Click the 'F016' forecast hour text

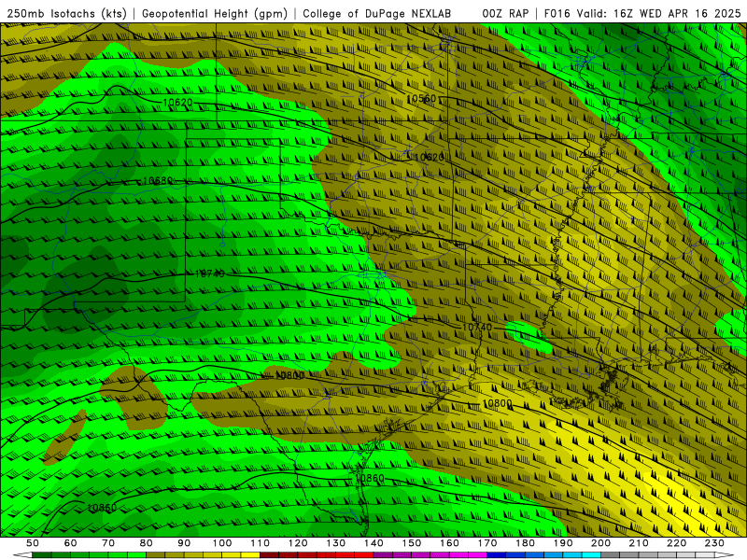coord(557,14)
